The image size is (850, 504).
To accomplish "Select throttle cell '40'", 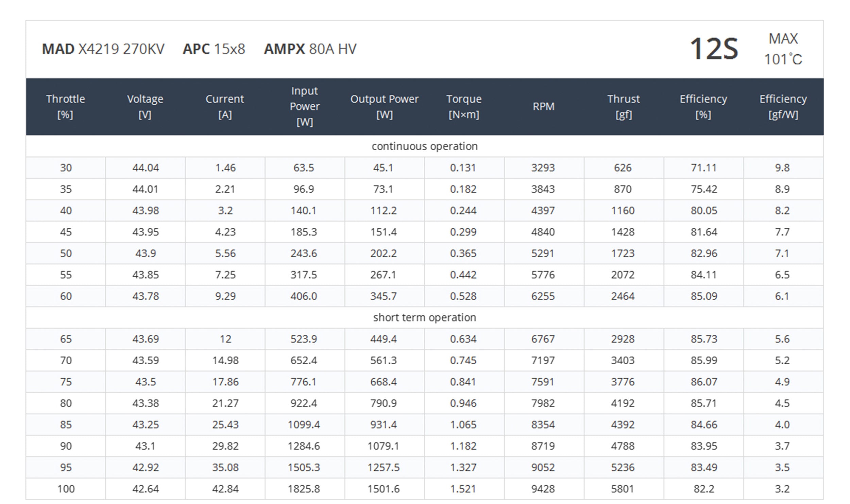I will [66, 210].
